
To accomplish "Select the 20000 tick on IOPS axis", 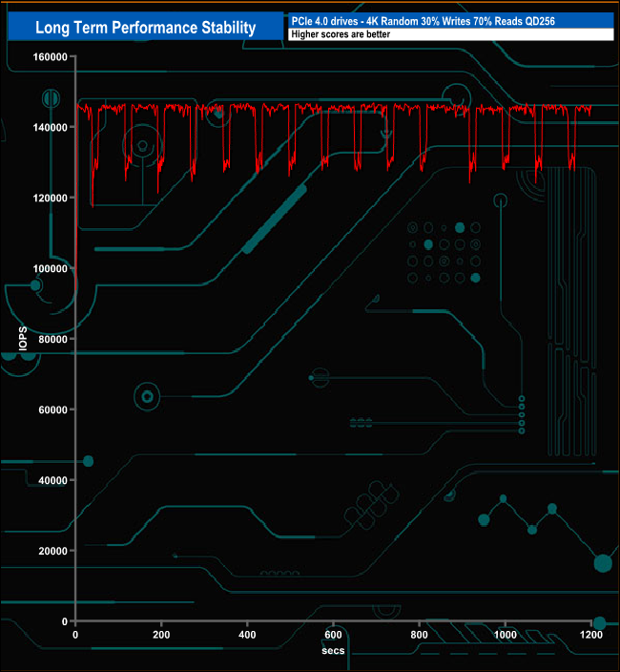I will [x=51, y=551].
